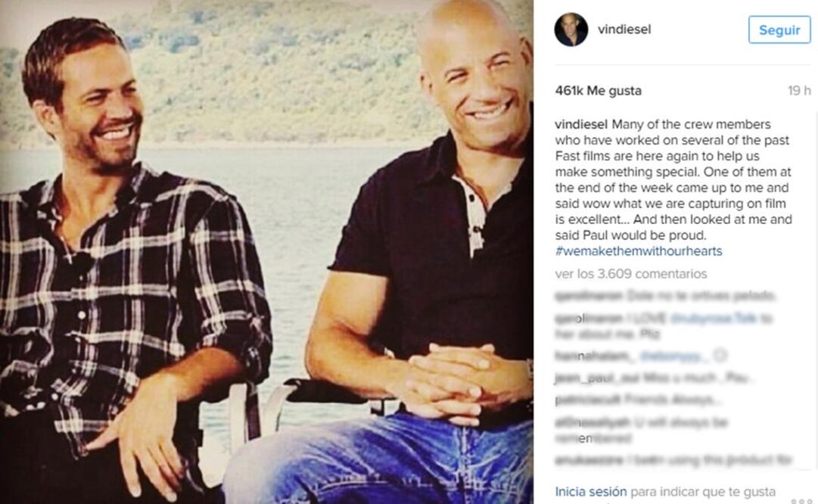Follow the account with the Seguir button

coord(779,30)
